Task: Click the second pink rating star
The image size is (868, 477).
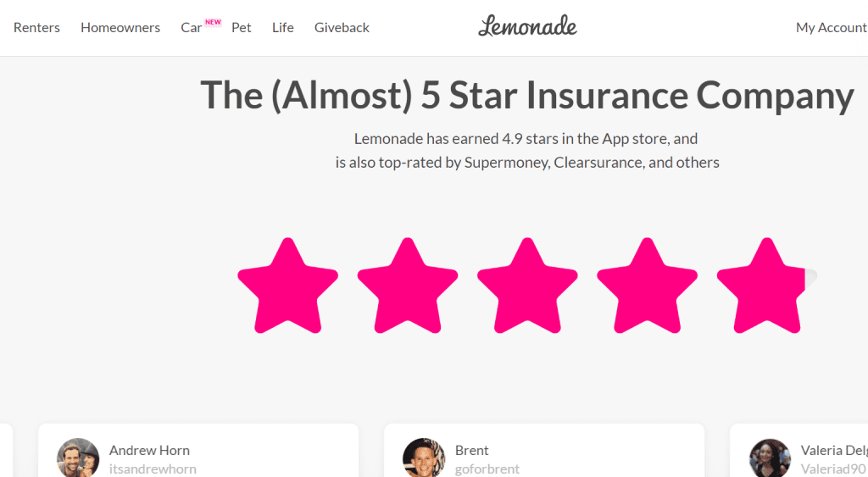Action: tap(408, 286)
